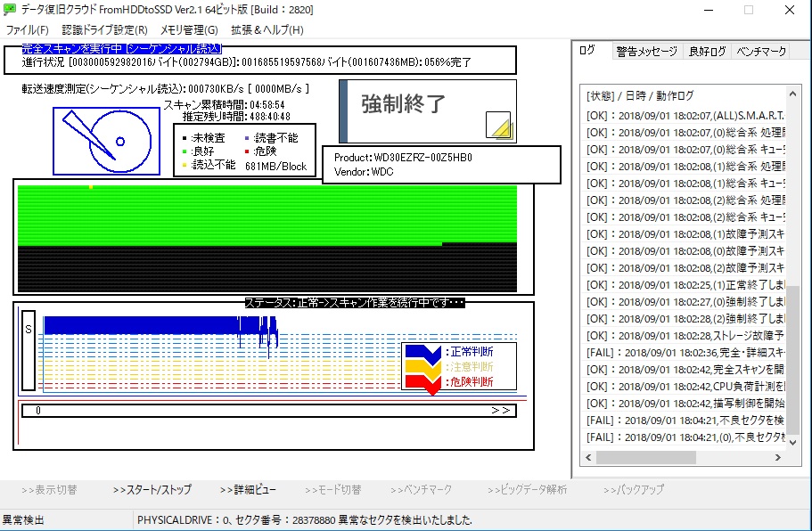This screenshot has height=531, width=812.
Task: Click the yellow corner icon on 強制終了
Action: 499,128
